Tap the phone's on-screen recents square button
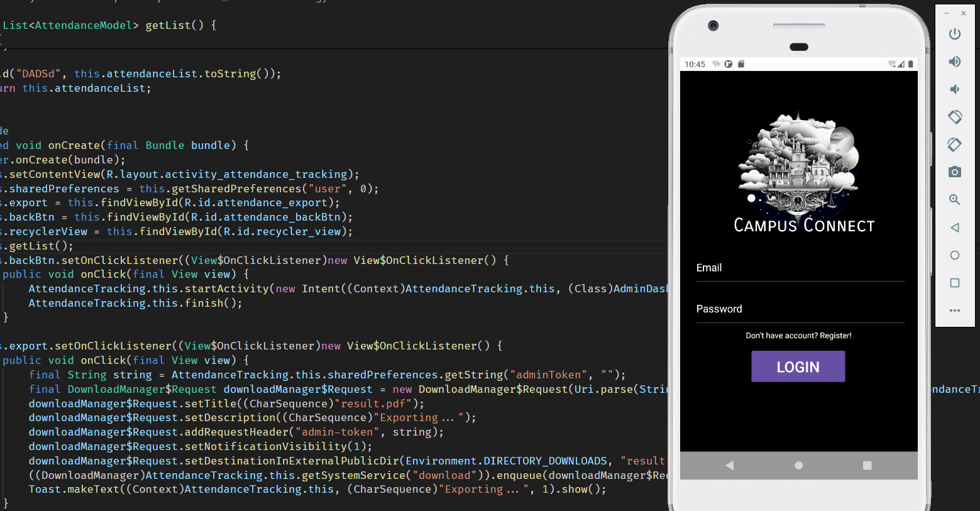The width and height of the screenshot is (980, 511). (867, 466)
